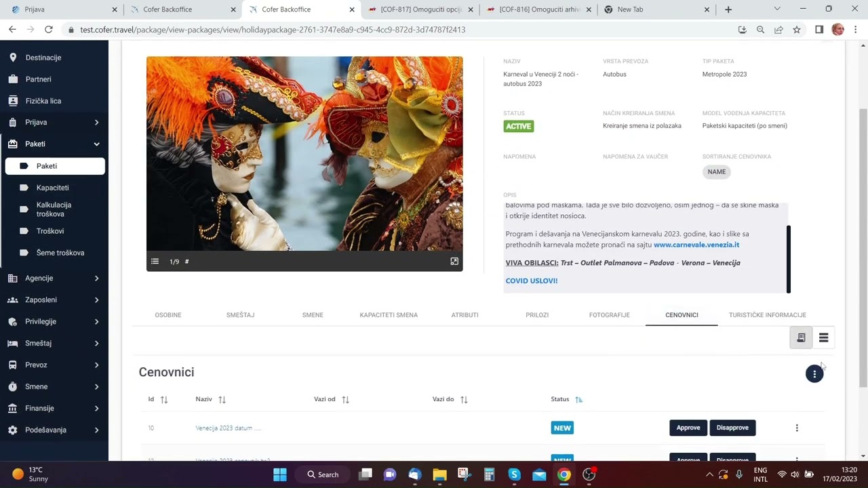Close the New Tab browser tab
This screenshot has height=488, width=868.
707,9
